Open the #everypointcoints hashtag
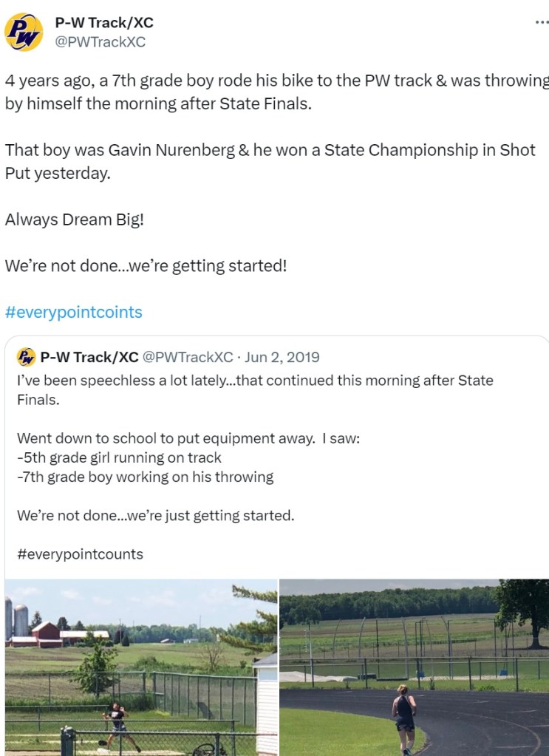The height and width of the screenshot is (756, 549). pos(73,312)
